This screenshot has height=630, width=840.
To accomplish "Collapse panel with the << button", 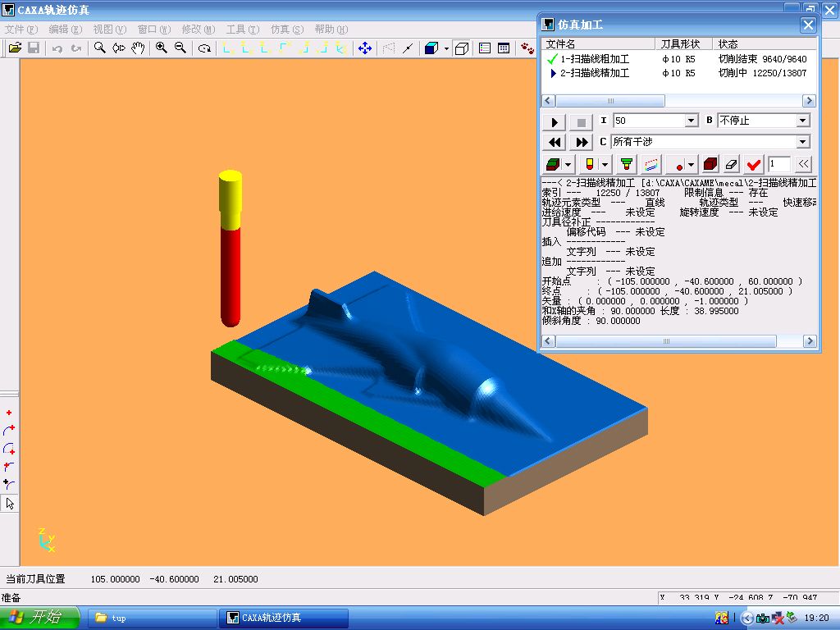I will 803,164.
